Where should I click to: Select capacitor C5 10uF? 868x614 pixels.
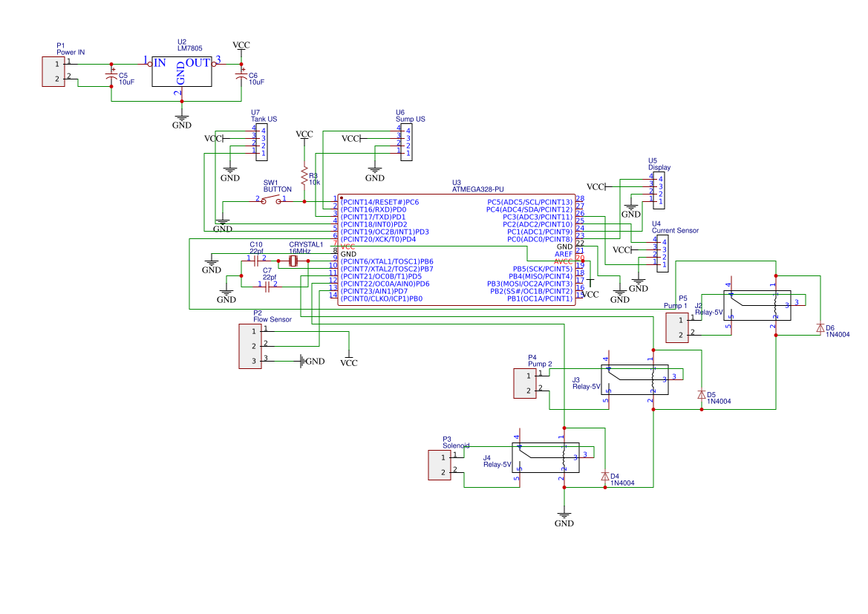pos(111,76)
